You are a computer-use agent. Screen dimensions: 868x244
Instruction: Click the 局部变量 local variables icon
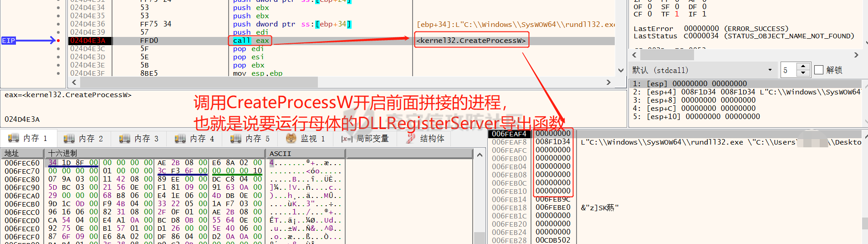[347, 139]
